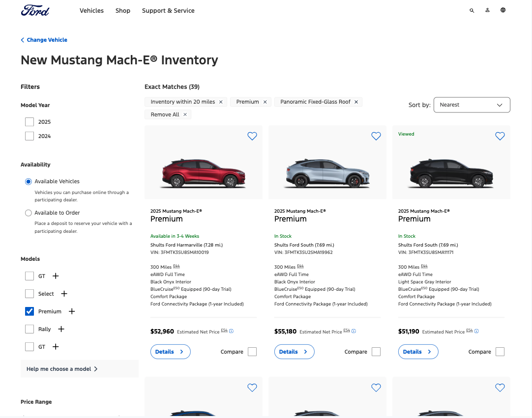Uncheck the Premium model checkbox
Screen dimensions: 532x418
tap(30, 311)
